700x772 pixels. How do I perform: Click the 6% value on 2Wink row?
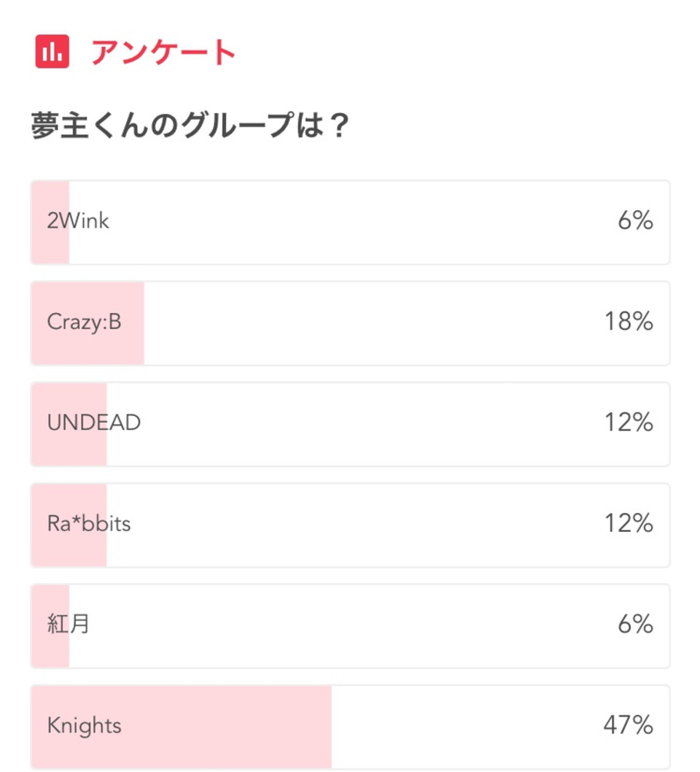pos(636,220)
